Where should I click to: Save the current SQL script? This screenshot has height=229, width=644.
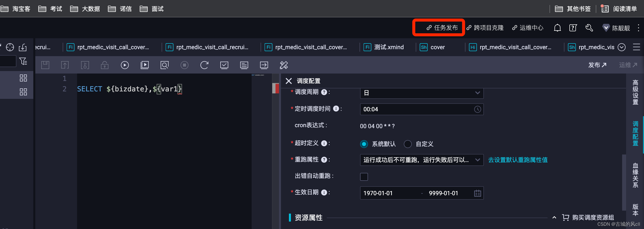pos(45,65)
